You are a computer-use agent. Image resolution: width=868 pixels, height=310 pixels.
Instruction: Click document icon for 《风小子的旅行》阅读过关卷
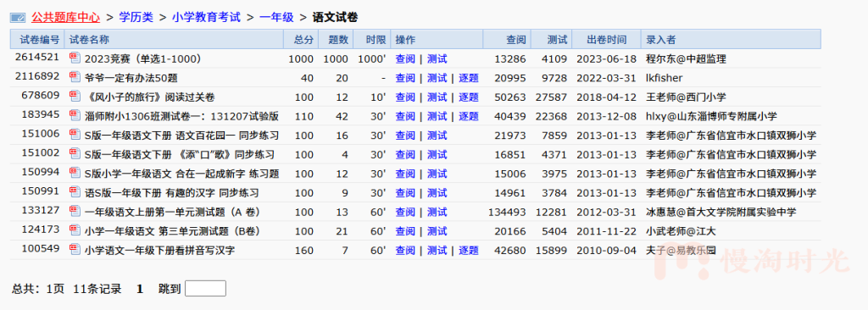click(x=75, y=97)
